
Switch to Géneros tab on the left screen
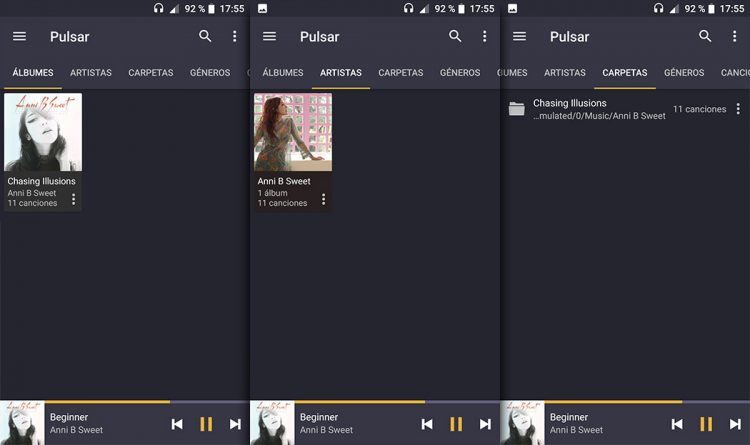211,73
